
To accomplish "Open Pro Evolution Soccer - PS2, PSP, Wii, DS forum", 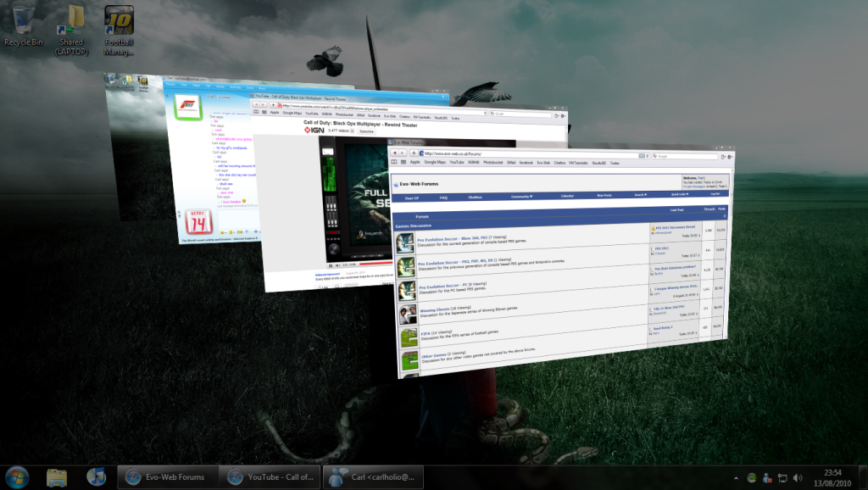I will pos(455,261).
